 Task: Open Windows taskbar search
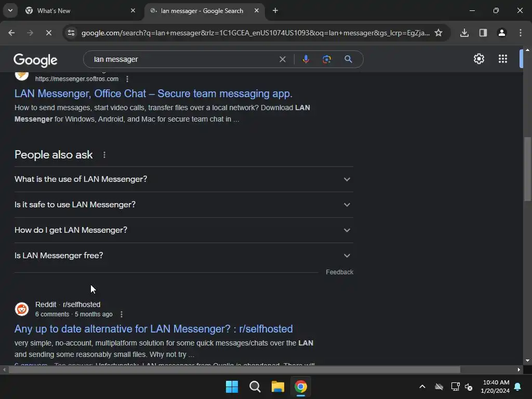tap(255, 387)
